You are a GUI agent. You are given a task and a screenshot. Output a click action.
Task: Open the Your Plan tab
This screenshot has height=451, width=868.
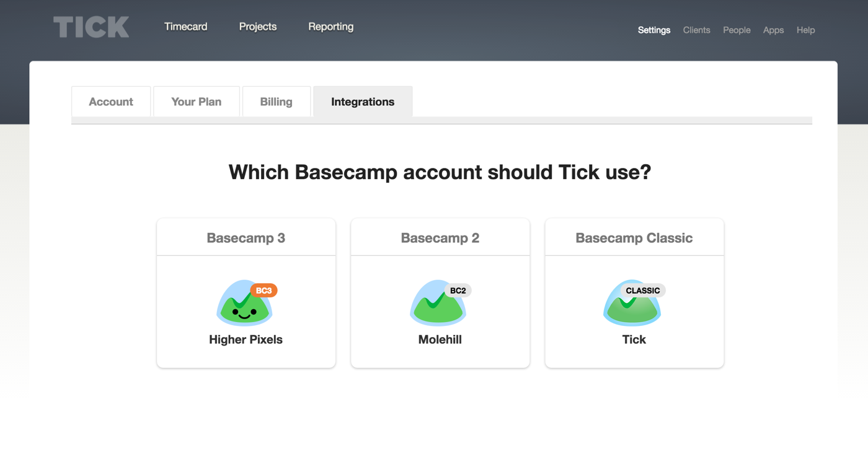point(196,102)
